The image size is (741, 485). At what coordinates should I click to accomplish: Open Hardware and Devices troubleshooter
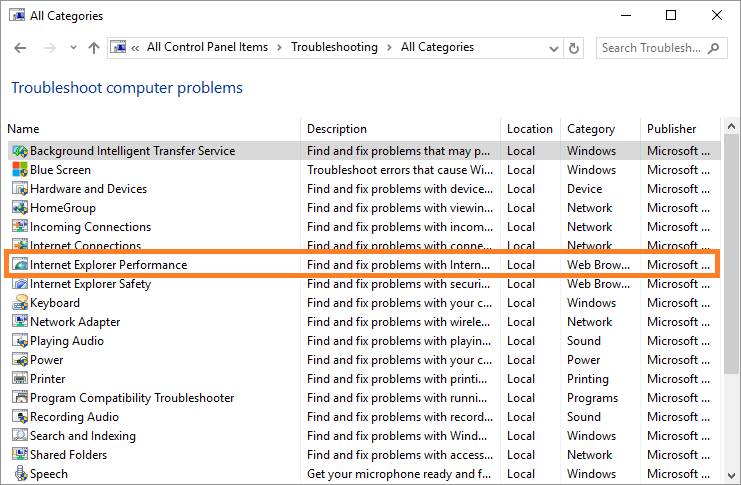pyautogui.click(x=88, y=189)
